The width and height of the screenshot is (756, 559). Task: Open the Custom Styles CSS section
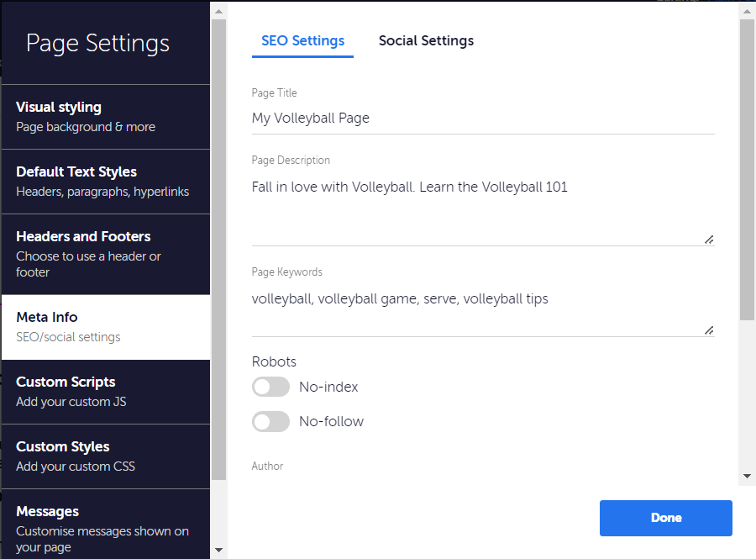tap(105, 456)
